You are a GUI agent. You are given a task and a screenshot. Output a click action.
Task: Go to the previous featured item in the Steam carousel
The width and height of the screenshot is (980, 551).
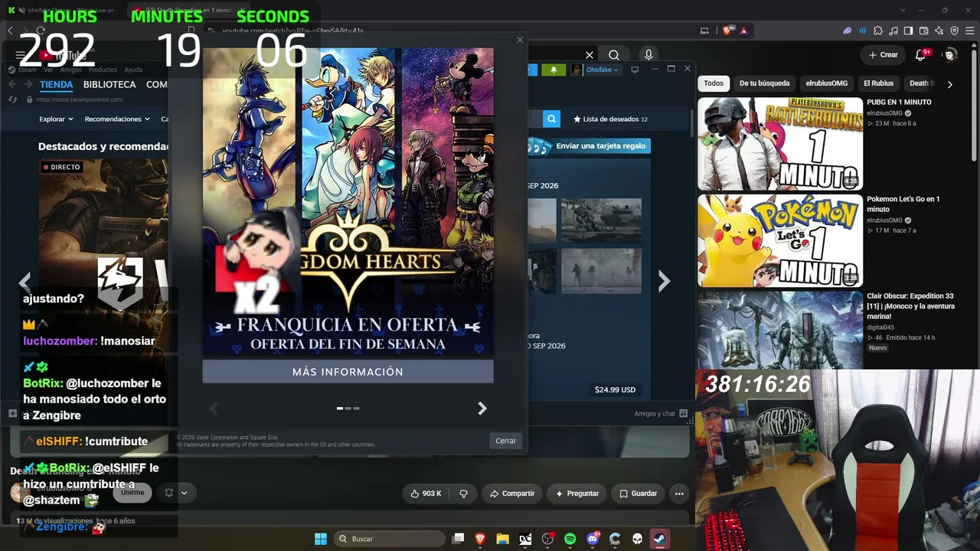click(24, 282)
